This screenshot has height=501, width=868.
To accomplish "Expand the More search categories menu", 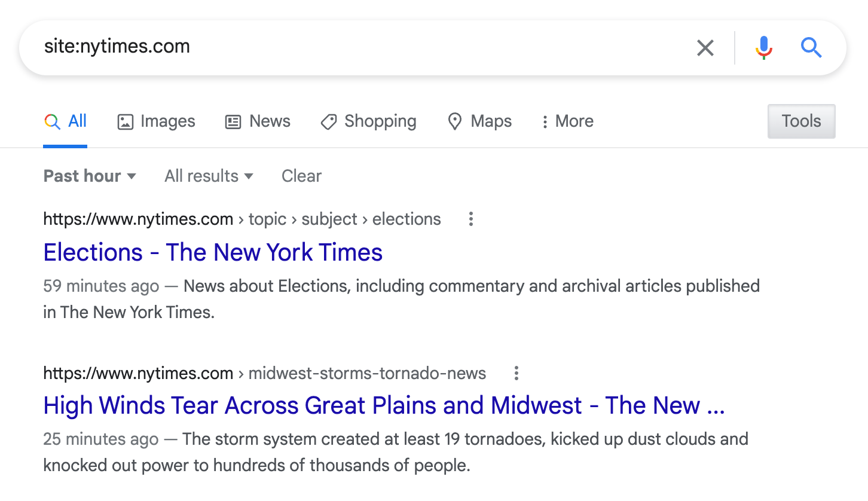I will 566,121.
